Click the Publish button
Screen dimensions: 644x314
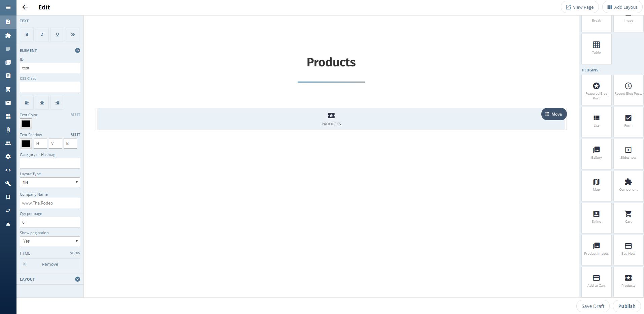click(x=626, y=306)
